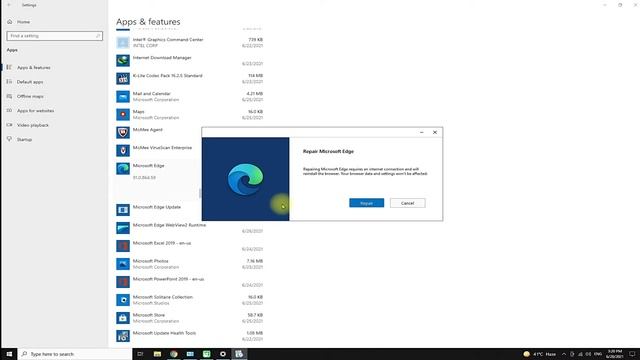Image resolution: width=640 pixels, height=360 pixels.
Task: Click the McAfee Agent shield icon
Action: (x=123, y=132)
